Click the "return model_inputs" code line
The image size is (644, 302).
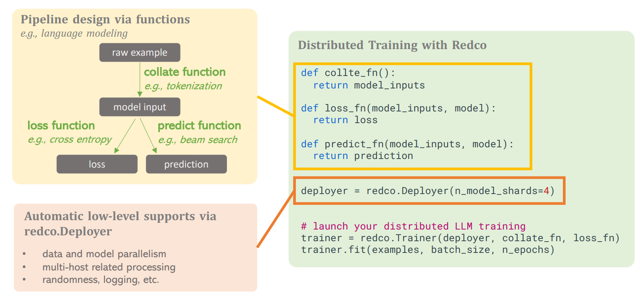[369, 85]
